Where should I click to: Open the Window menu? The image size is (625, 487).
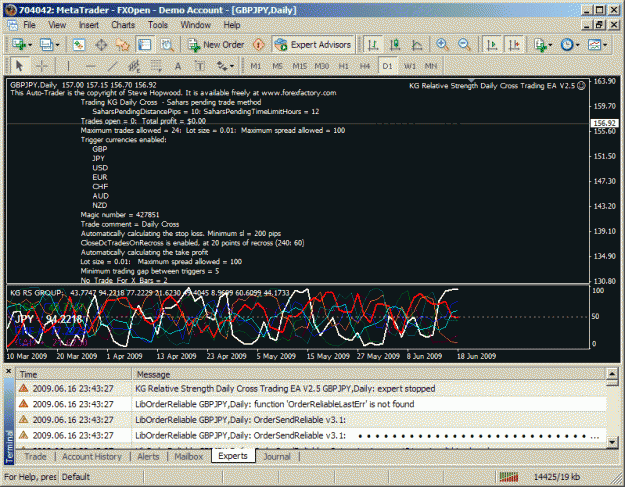[x=196, y=25]
